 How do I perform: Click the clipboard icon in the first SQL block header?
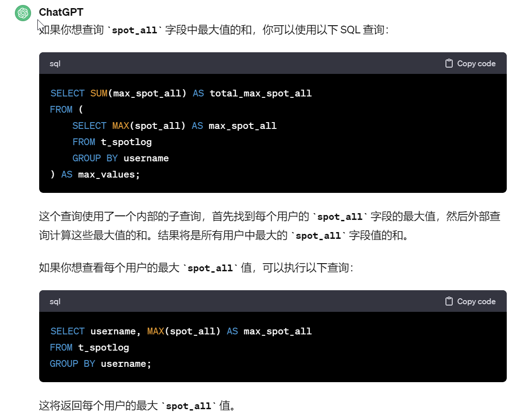point(449,64)
